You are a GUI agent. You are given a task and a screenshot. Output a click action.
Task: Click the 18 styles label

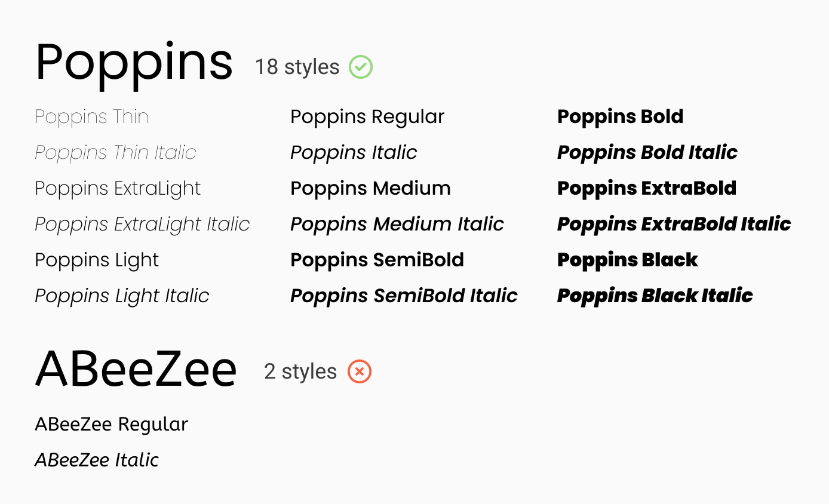297,67
